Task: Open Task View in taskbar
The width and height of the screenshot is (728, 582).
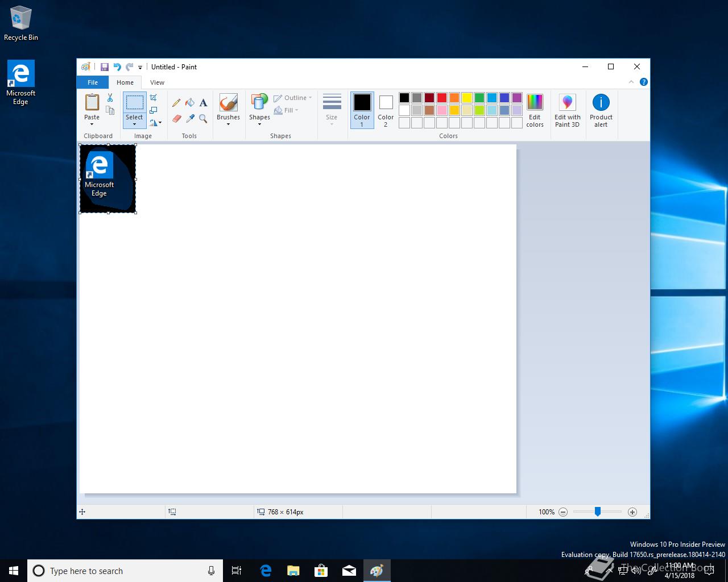Action: (x=237, y=571)
